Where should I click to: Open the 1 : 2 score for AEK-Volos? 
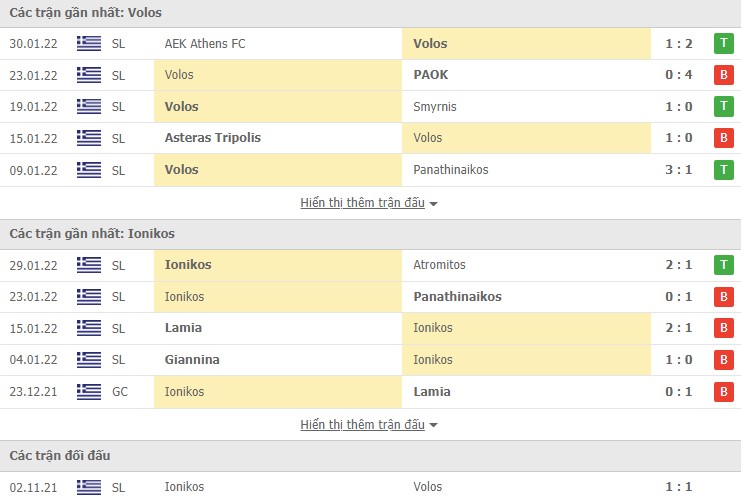click(x=677, y=43)
